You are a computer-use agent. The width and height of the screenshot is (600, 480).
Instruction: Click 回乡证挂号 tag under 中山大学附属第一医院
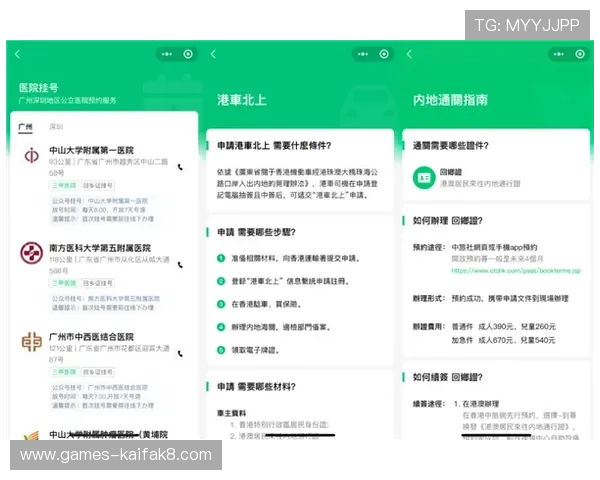coord(98,186)
